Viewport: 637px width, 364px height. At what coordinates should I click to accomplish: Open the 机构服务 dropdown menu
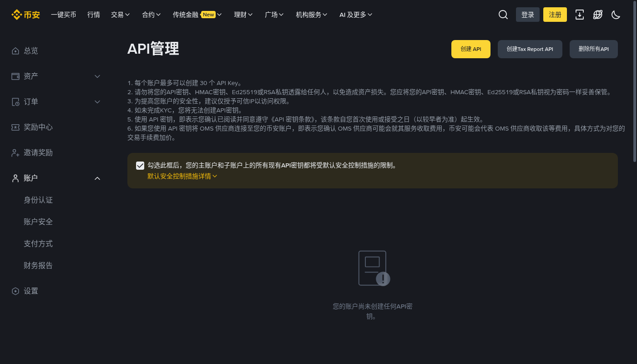(x=312, y=15)
